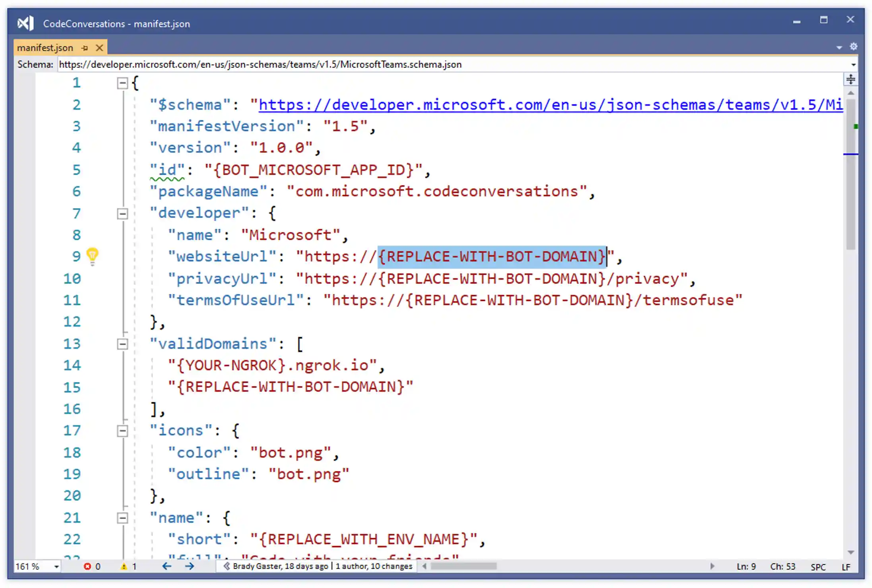The image size is (872, 588).
Task: Close the manifest.json tab
Action: click(100, 48)
